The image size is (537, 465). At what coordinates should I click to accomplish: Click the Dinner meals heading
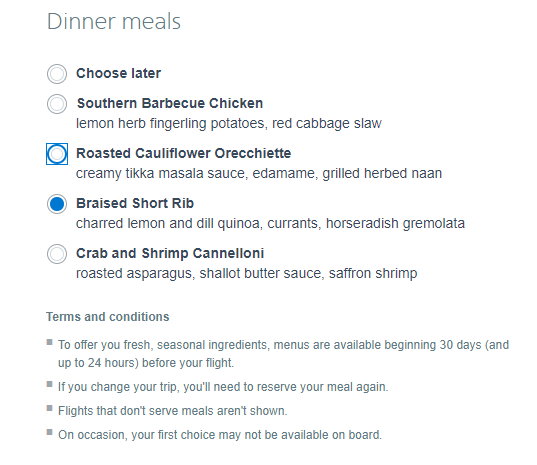(x=114, y=22)
